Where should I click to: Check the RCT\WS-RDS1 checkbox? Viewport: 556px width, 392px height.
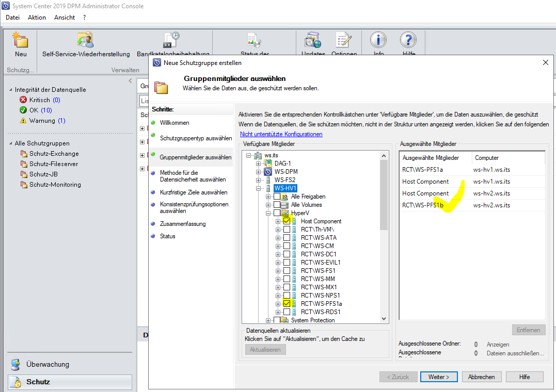coord(287,312)
